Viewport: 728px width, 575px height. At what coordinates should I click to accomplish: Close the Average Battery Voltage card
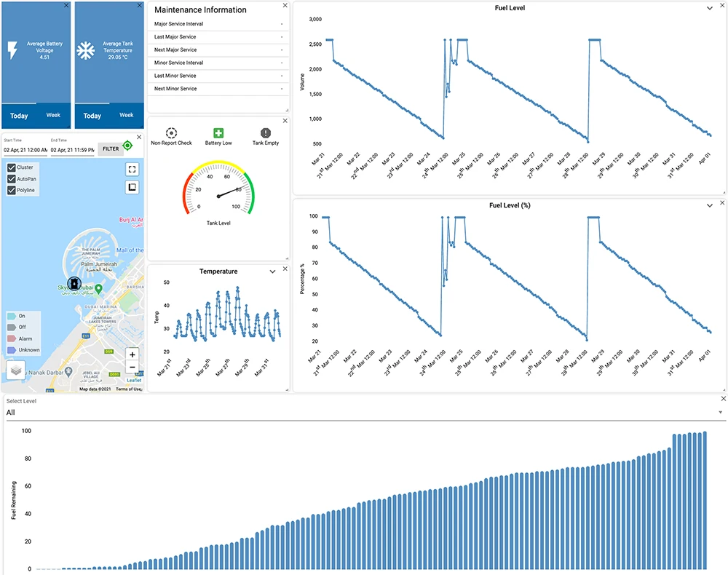click(66, 5)
